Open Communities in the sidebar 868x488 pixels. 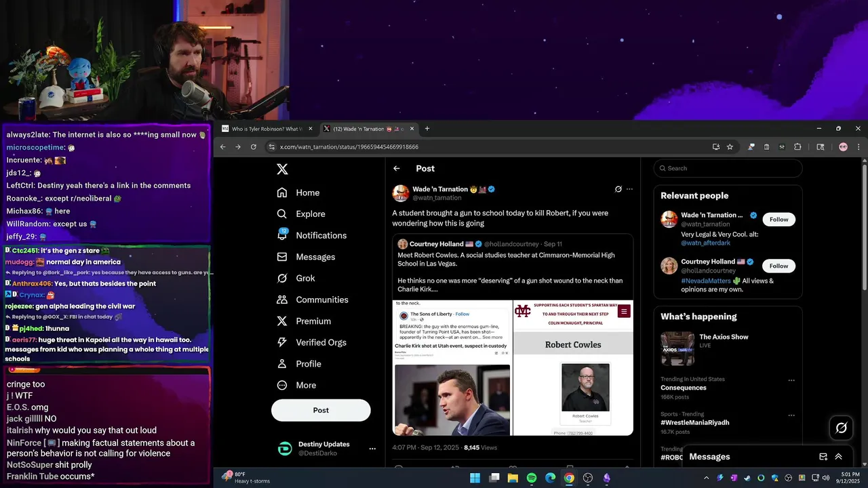click(313, 300)
